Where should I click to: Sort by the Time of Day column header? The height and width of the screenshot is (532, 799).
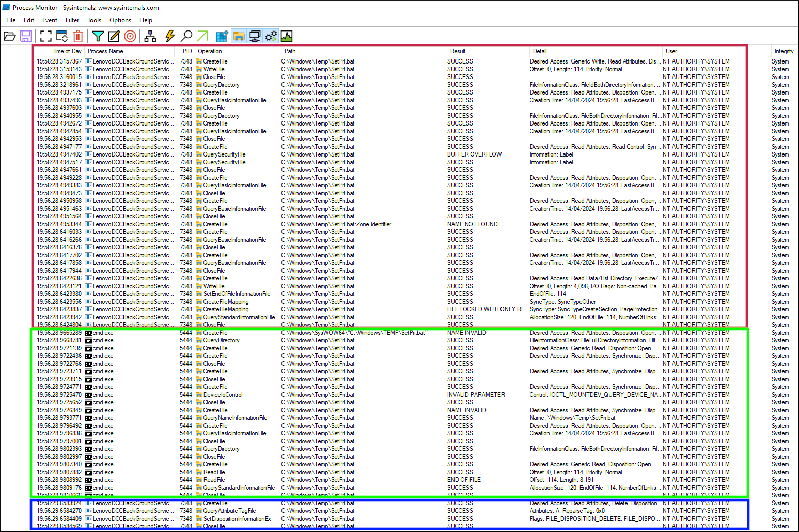pyautogui.click(x=66, y=51)
